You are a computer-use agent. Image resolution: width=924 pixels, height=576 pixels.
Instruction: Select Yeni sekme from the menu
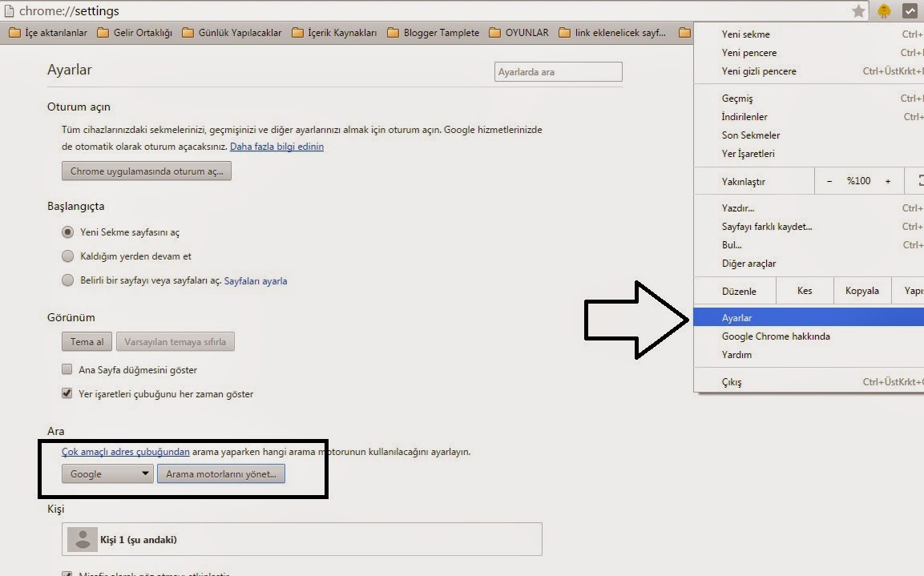pos(809,34)
